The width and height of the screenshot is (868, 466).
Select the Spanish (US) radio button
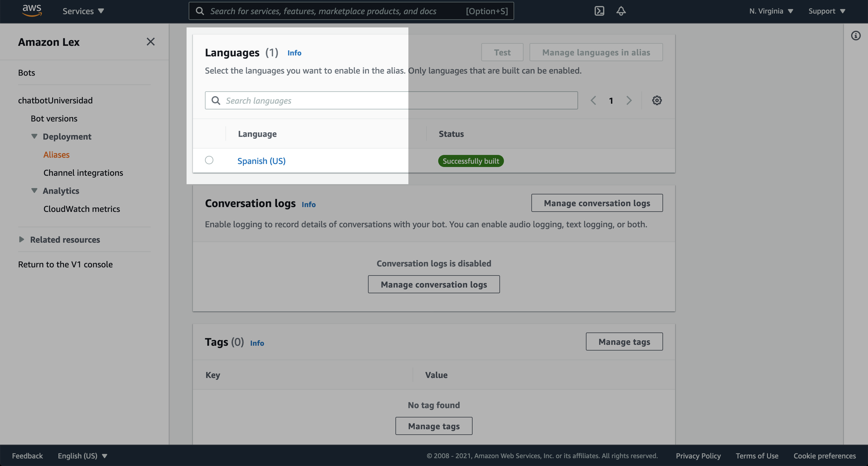[x=209, y=160]
